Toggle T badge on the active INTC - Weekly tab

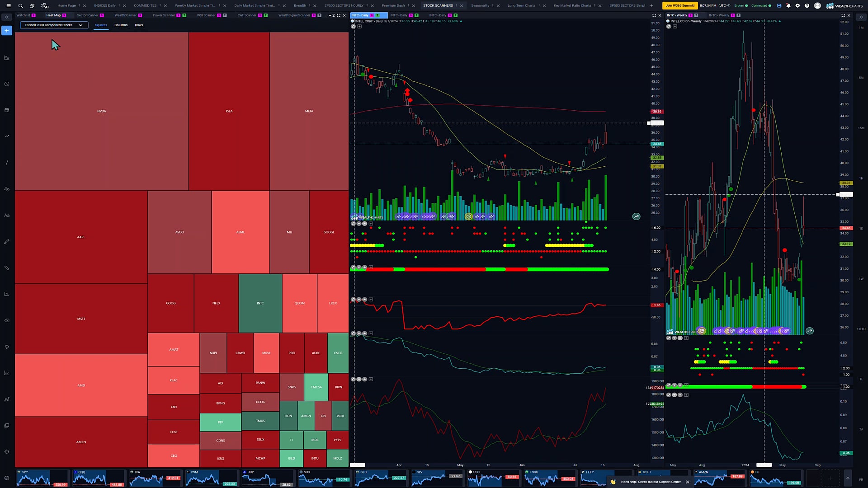point(696,15)
